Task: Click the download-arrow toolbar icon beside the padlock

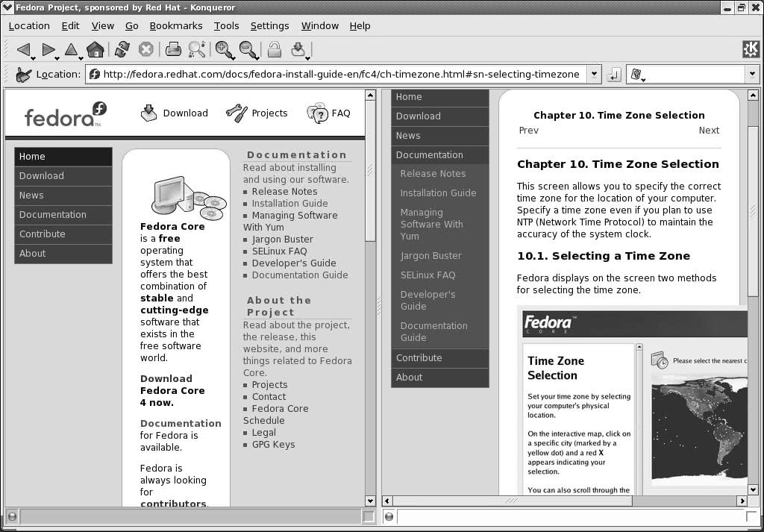Action: coord(298,49)
